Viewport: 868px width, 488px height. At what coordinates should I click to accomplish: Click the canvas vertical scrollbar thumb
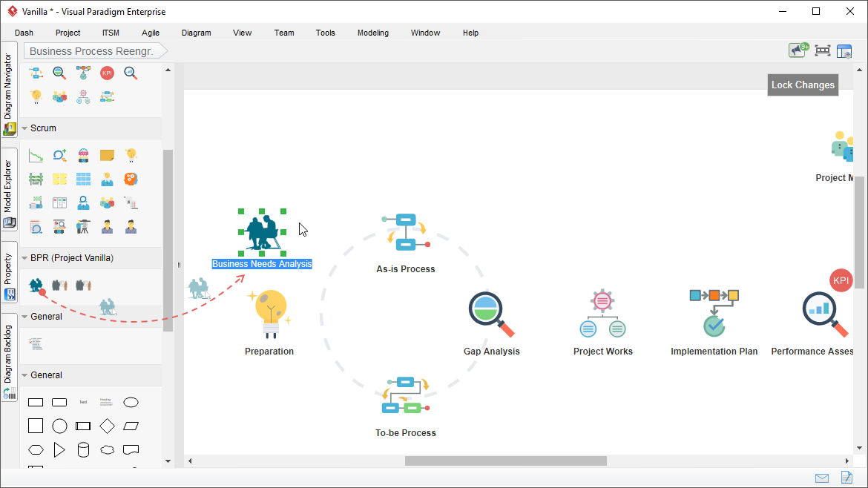pyautogui.click(x=859, y=232)
